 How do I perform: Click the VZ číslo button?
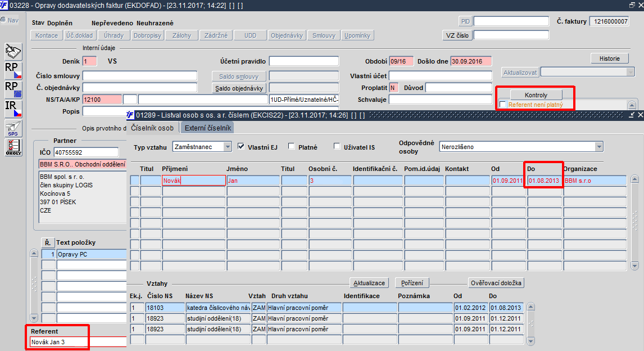tap(457, 35)
